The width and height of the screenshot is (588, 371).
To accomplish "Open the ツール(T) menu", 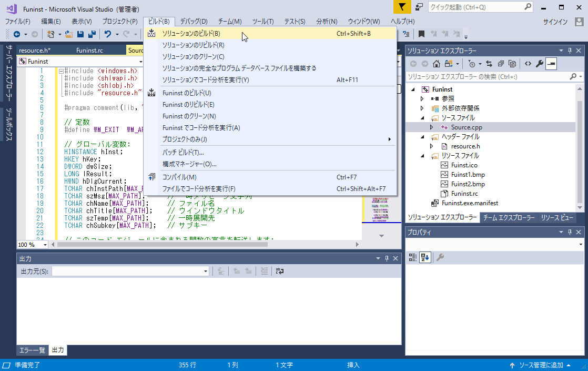I will click(263, 22).
